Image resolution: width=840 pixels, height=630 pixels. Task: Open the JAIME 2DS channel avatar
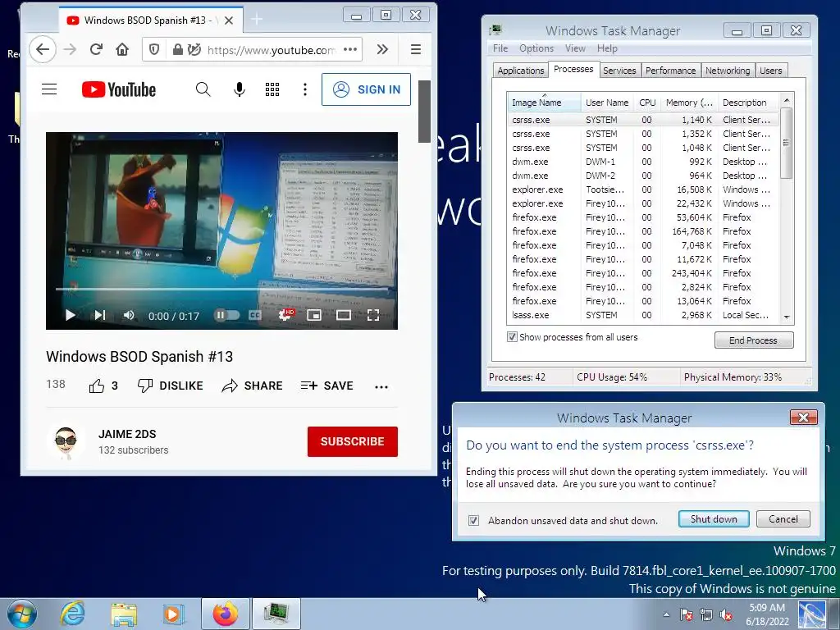click(x=66, y=442)
